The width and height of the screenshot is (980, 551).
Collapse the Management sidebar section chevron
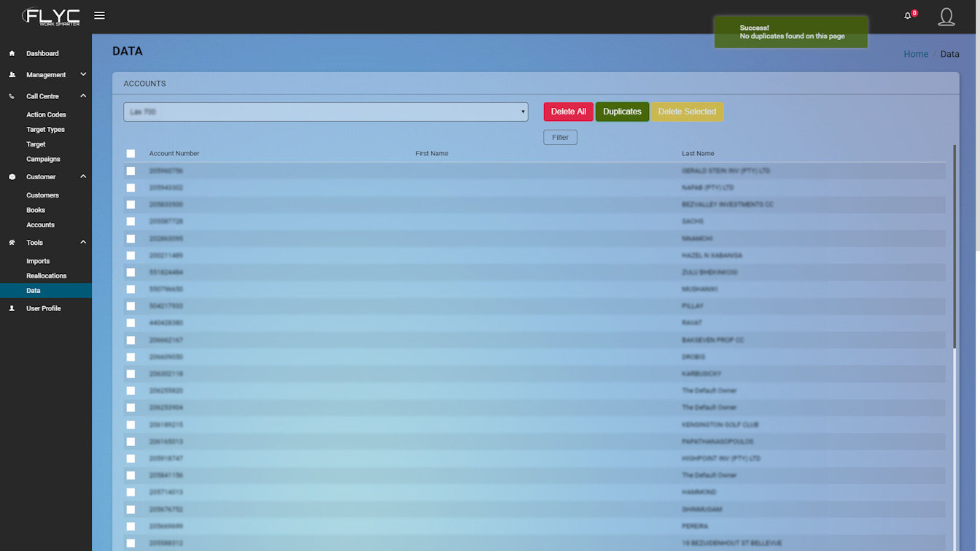pos(83,74)
